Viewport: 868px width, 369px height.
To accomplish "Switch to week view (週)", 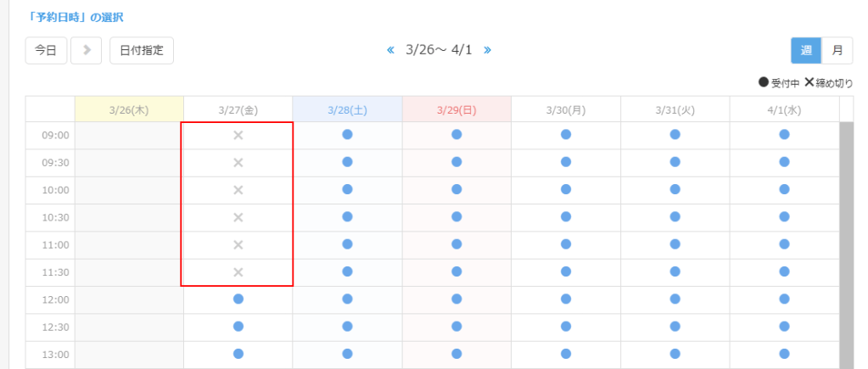I will click(x=806, y=50).
